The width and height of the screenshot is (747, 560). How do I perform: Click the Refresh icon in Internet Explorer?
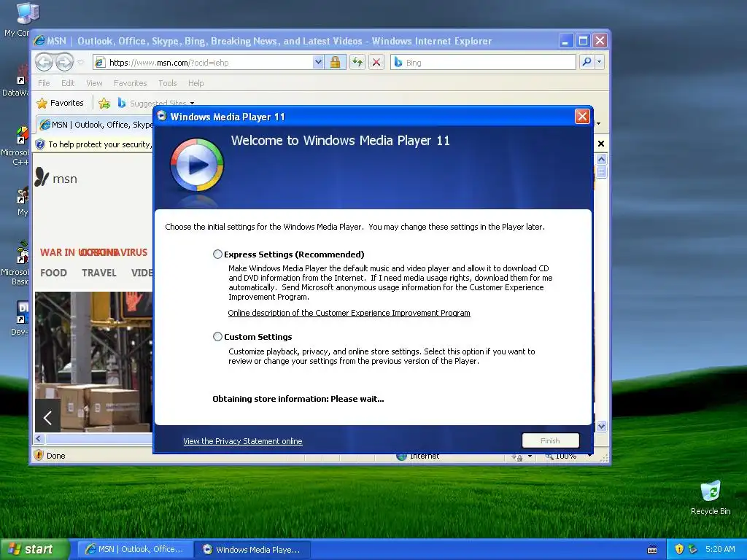coord(357,62)
